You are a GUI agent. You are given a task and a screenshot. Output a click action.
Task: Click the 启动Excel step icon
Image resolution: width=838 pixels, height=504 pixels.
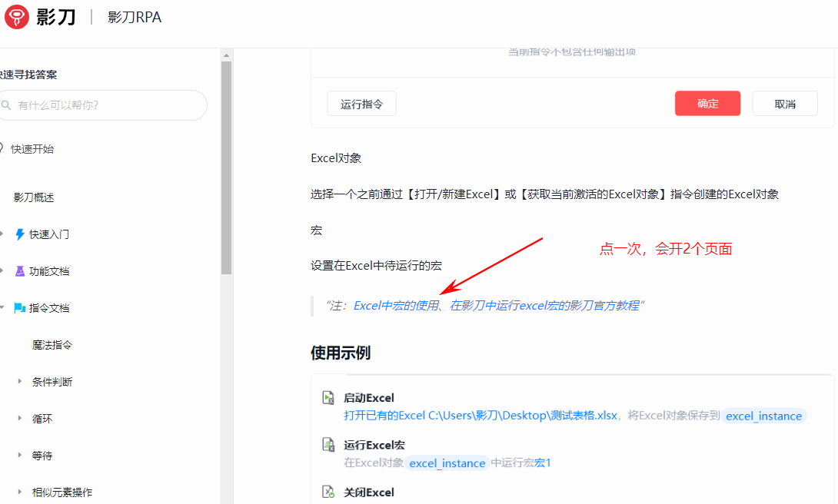328,398
